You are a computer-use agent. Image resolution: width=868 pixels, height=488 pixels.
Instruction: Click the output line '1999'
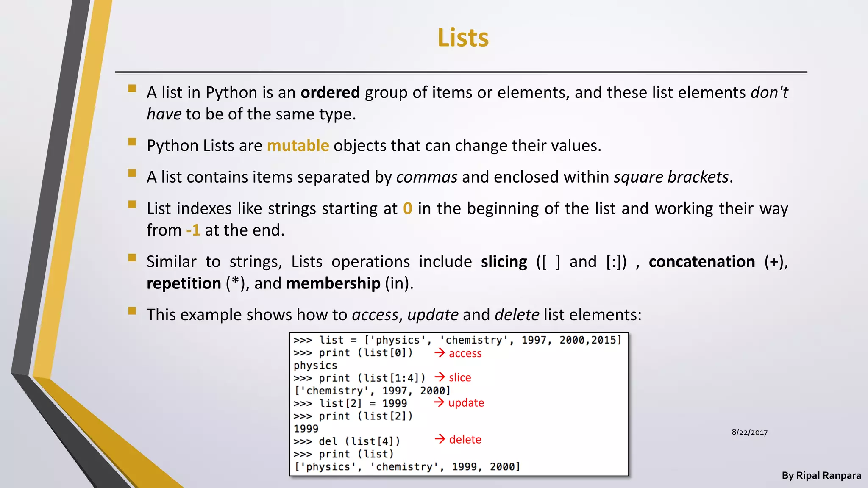(x=306, y=429)
